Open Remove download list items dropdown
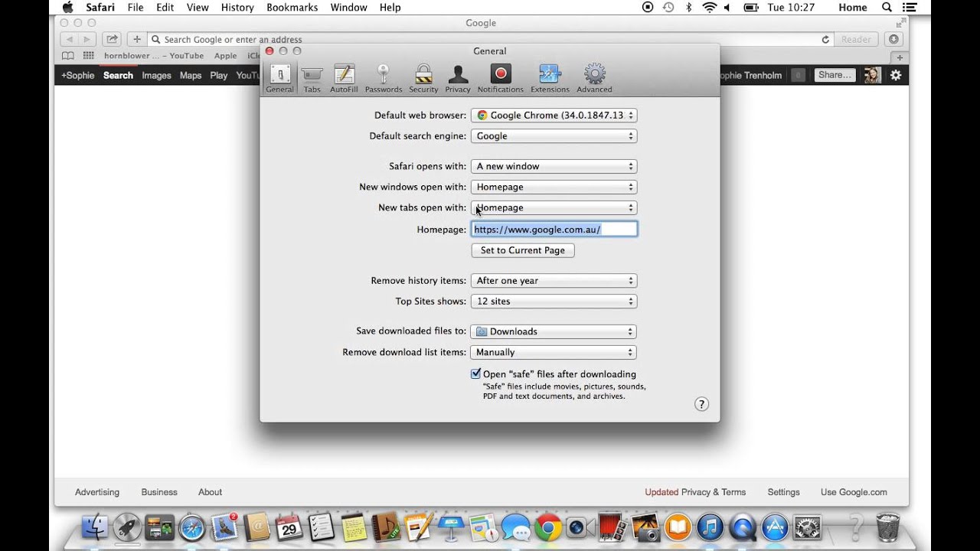 point(554,352)
